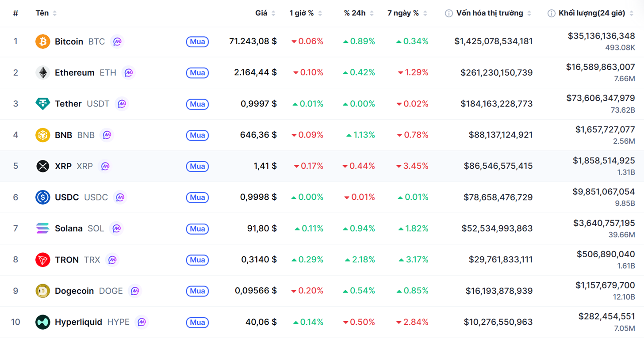Click Bitcoin price 71.243,08 $
This screenshot has width=644, height=338.
[x=253, y=41]
